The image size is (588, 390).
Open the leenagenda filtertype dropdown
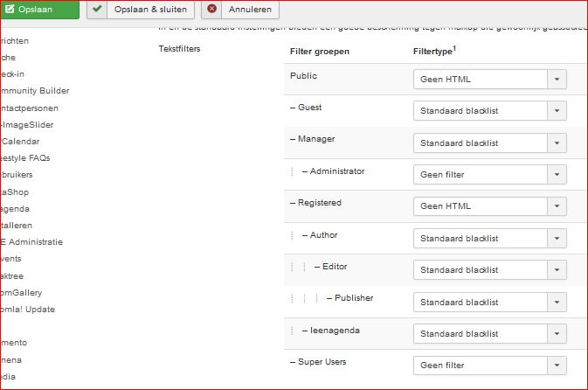pyautogui.click(x=490, y=334)
